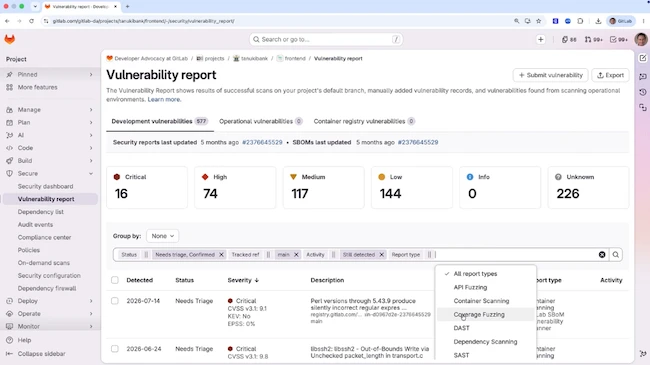Screen dimensions: 650x365
Task: Open Perl versions vulnerability description
Action: [x=363, y=304]
